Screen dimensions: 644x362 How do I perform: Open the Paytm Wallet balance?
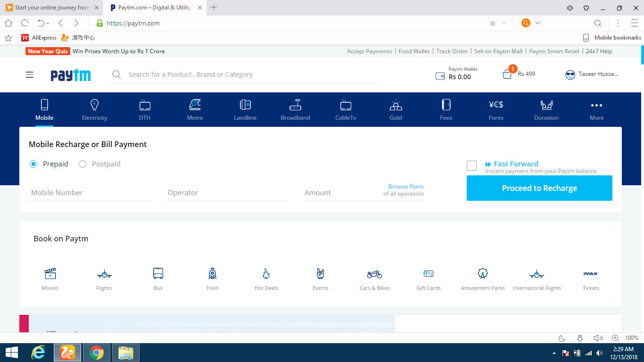(x=456, y=74)
